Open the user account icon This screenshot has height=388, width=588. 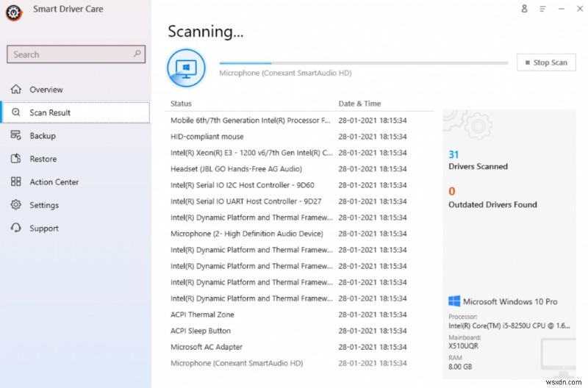(524, 9)
